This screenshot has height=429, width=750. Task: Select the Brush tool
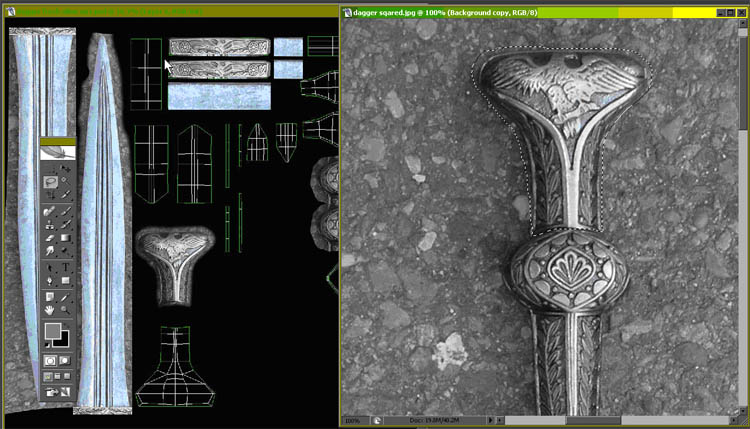pyautogui.click(x=66, y=212)
